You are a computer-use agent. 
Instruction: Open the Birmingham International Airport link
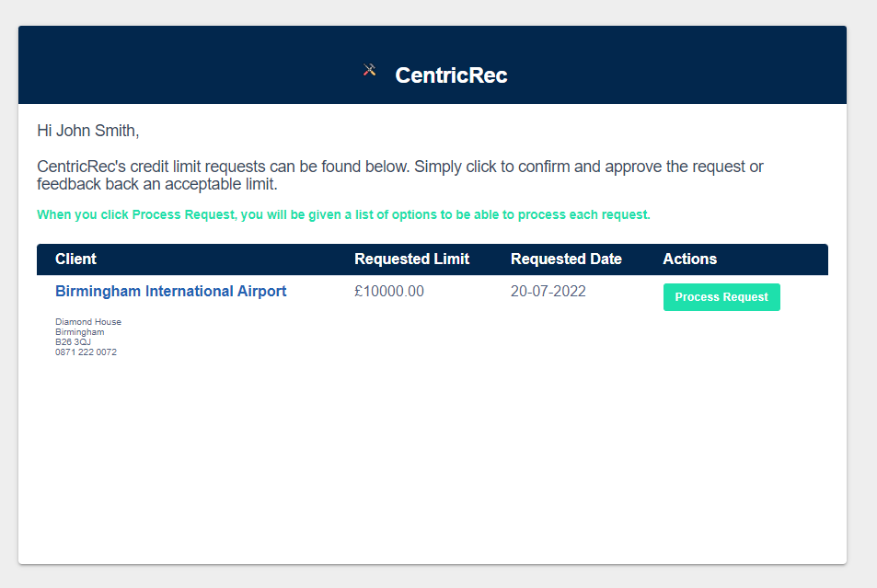[x=170, y=291]
